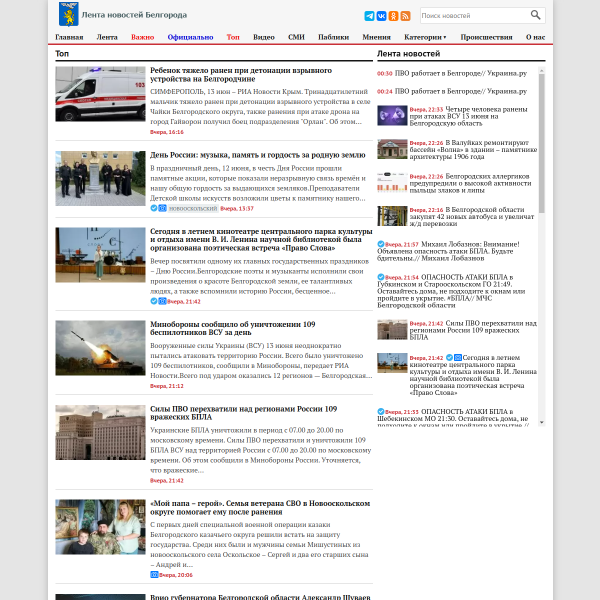Image resolution: width=600 pixels, height=600 pixels.
Task: Click VK source icon next to 'Вчера, 20:06'
Action: pos(154,574)
